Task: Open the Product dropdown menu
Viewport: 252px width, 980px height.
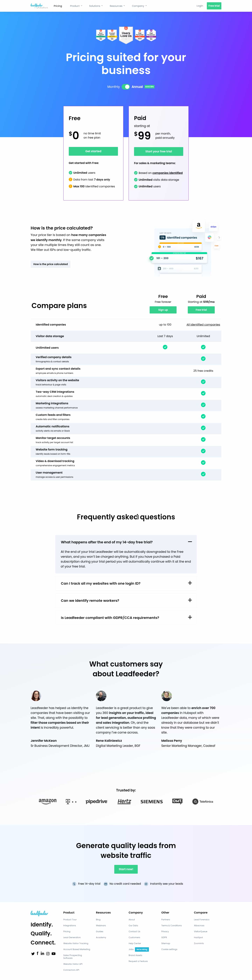Action: pyautogui.click(x=76, y=6)
